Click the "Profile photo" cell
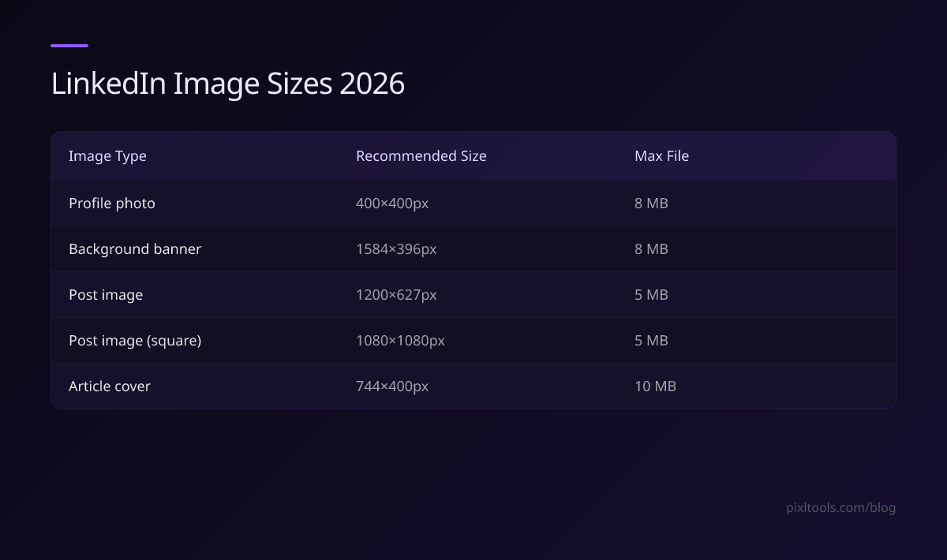 112,203
